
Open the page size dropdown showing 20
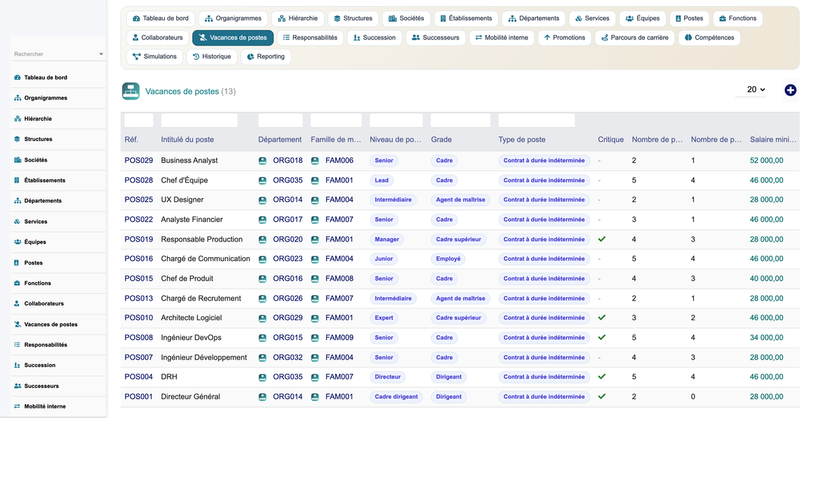(x=752, y=90)
